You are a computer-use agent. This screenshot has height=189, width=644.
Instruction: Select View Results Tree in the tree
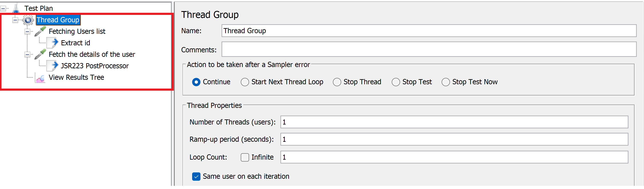pyautogui.click(x=76, y=78)
